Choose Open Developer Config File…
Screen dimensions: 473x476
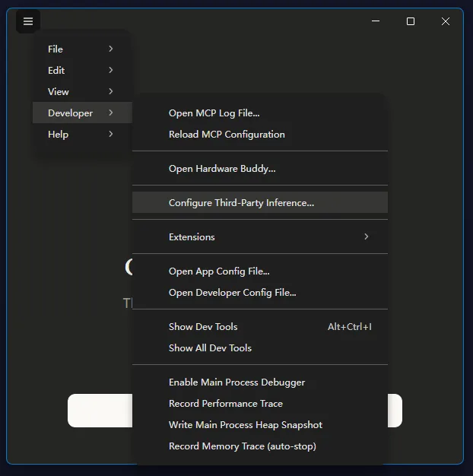[260, 292]
